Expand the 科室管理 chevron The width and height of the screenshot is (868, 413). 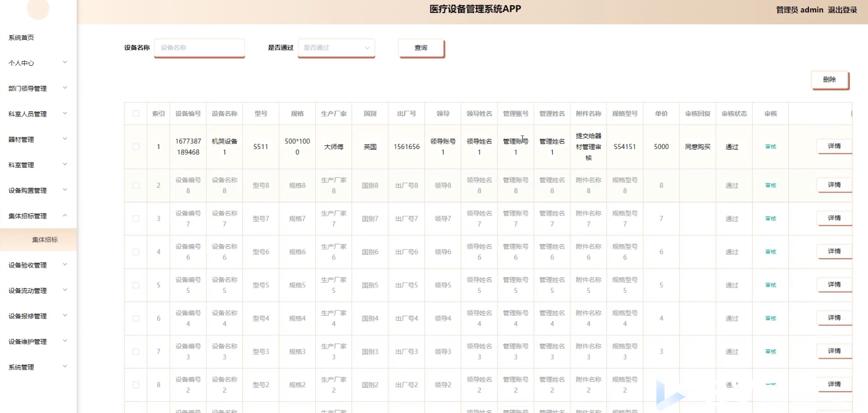coord(65,165)
